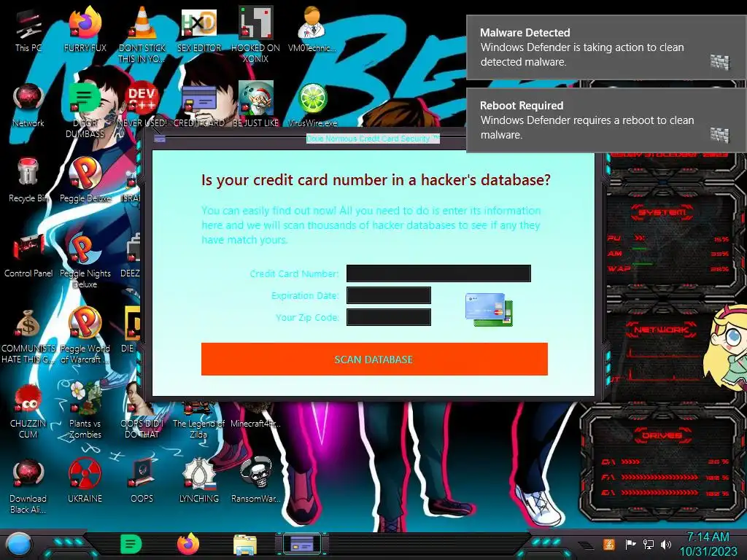Launch Plants vs Zombies shortcut

pos(85,411)
